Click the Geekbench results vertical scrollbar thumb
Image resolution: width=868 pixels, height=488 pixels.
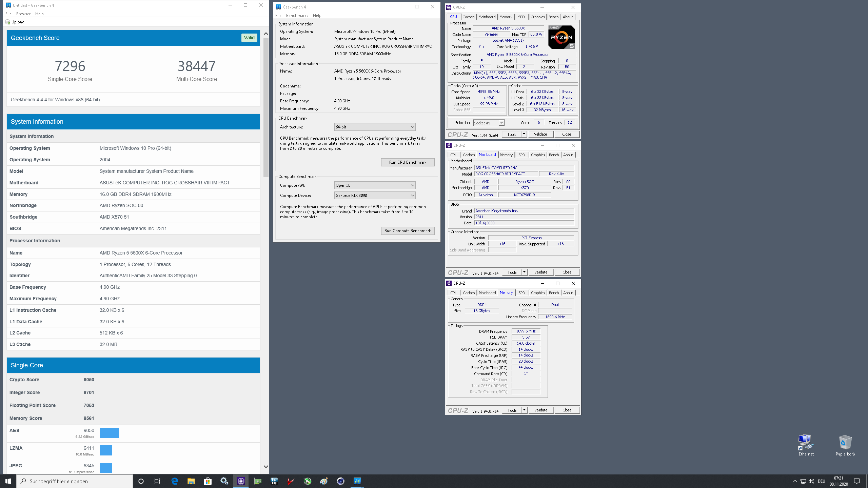tap(266, 107)
